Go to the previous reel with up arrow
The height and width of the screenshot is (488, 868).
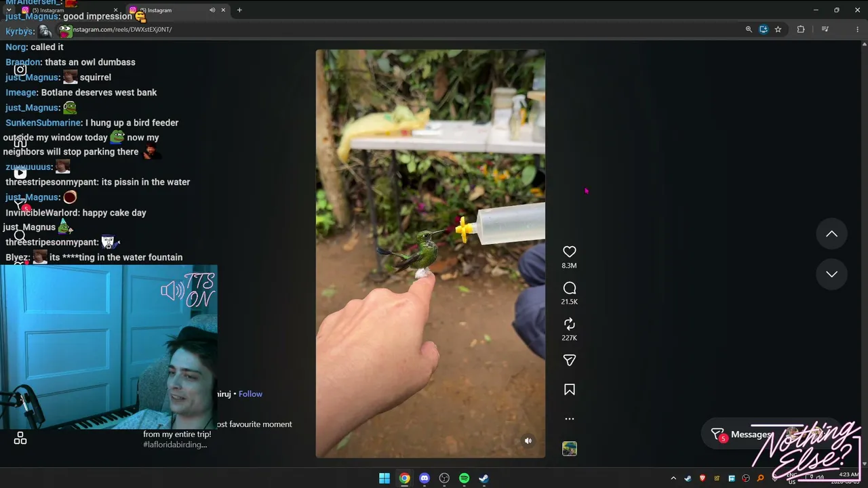coord(831,234)
